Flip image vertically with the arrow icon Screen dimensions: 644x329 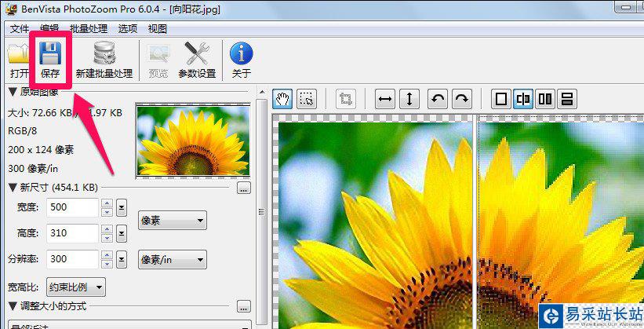point(409,99)
